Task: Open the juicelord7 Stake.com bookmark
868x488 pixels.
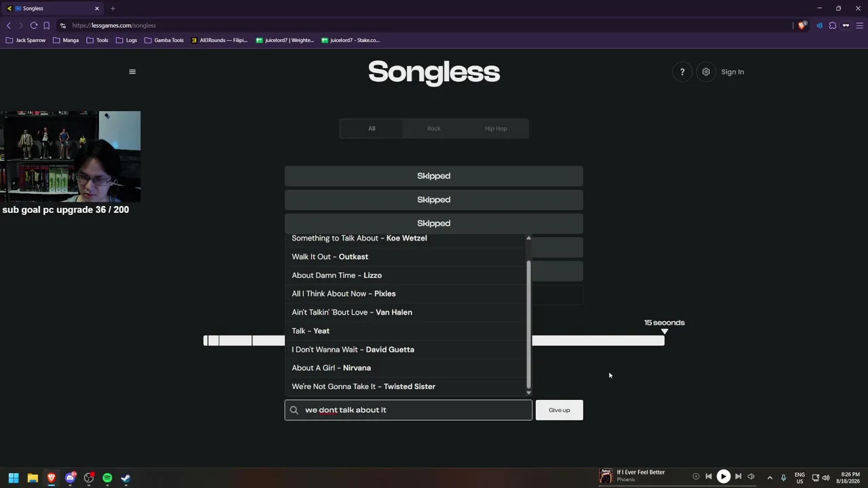Action: pyautogui.click(x=351, y=40)
